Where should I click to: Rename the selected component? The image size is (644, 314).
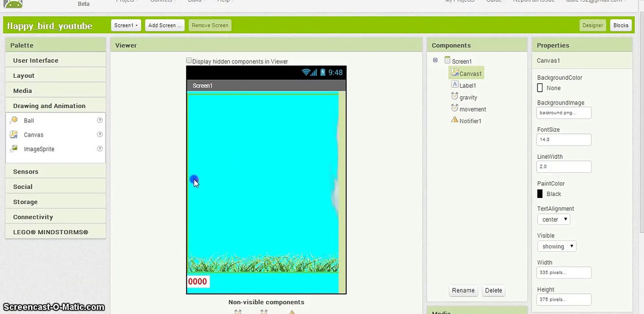point(463,290)
